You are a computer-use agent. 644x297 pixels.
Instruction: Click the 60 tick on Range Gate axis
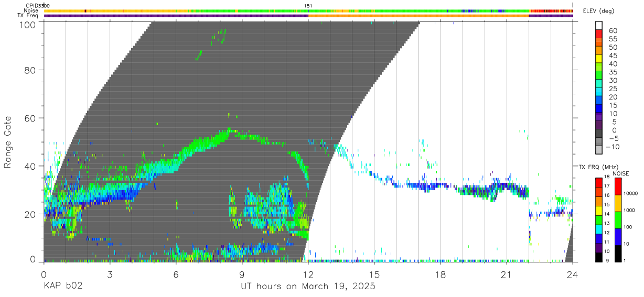pos(30,118)
